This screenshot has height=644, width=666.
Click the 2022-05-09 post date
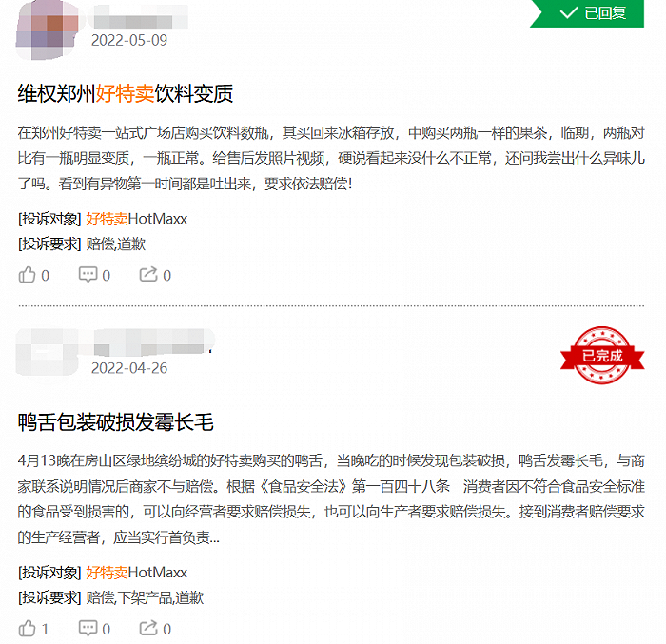pyautogui.click(x=129, y=40)
